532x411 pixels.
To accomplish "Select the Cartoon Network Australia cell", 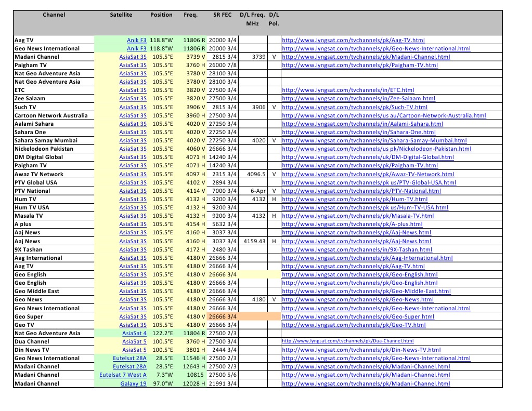I will tap(54, 115).
